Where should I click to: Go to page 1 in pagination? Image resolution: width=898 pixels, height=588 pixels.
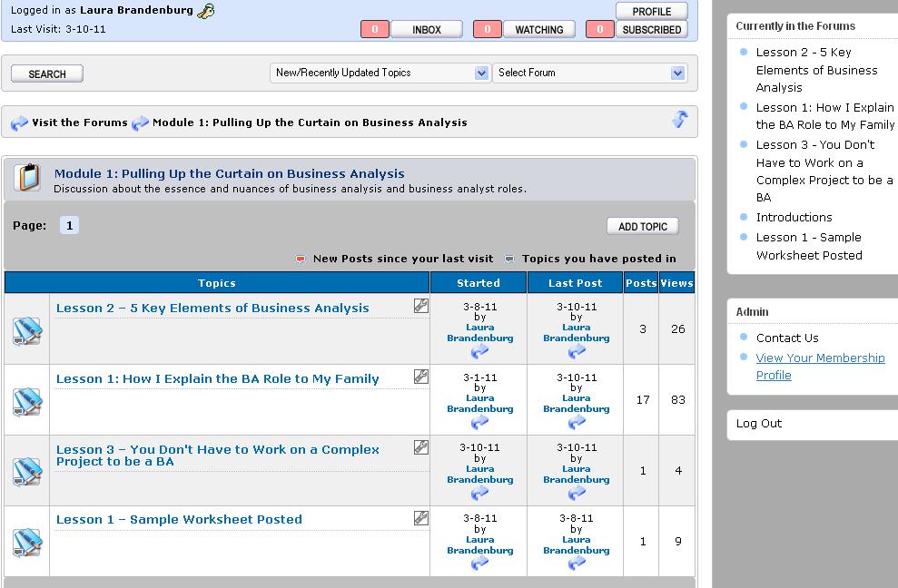pyautogui.click(x=69, y=226)
